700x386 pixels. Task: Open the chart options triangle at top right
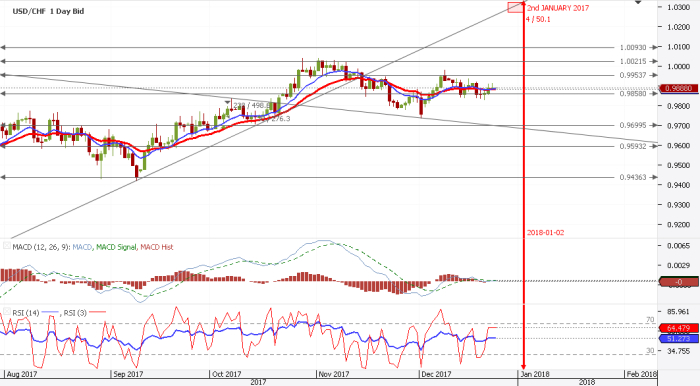pos(638,3)
